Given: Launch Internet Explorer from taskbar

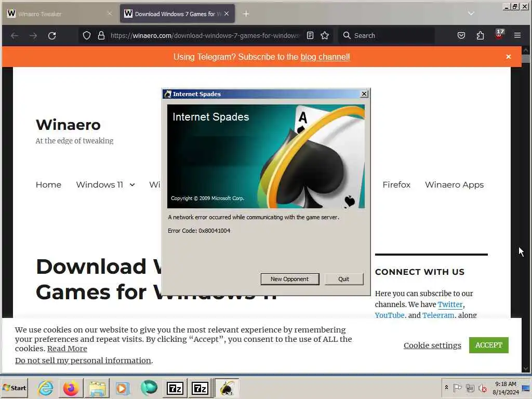Looking at the screenshot, I should pyautogui.click(x=46, y=388).
